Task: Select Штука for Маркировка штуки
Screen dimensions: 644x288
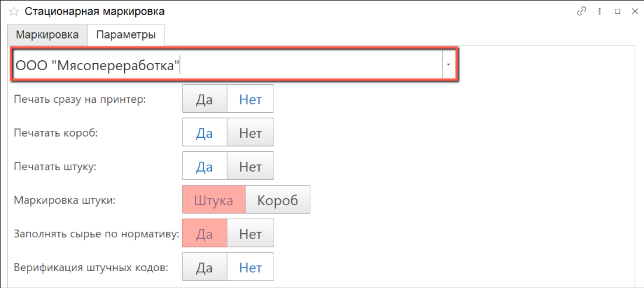Action: pyautogui.click(x=213, y=200)
